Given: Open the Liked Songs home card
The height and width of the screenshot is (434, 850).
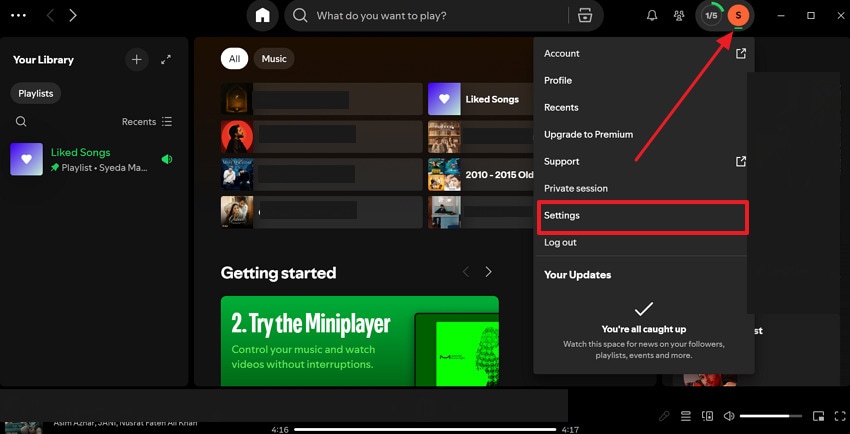Looking at the screenshot, I should 480,99.
